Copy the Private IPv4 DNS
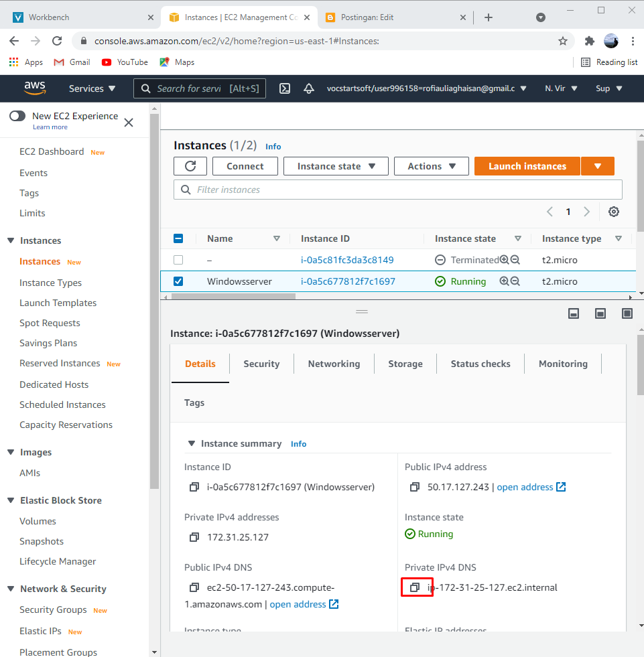 pos(415,587)
